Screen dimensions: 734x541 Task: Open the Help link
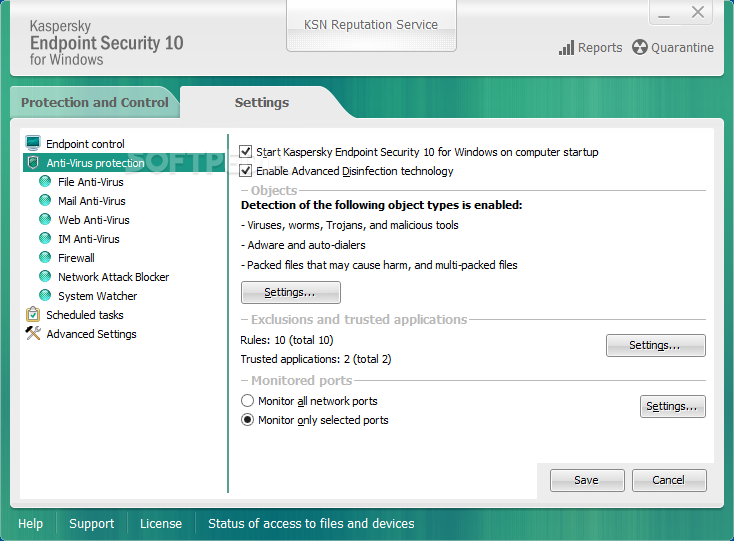pos(30,523)
